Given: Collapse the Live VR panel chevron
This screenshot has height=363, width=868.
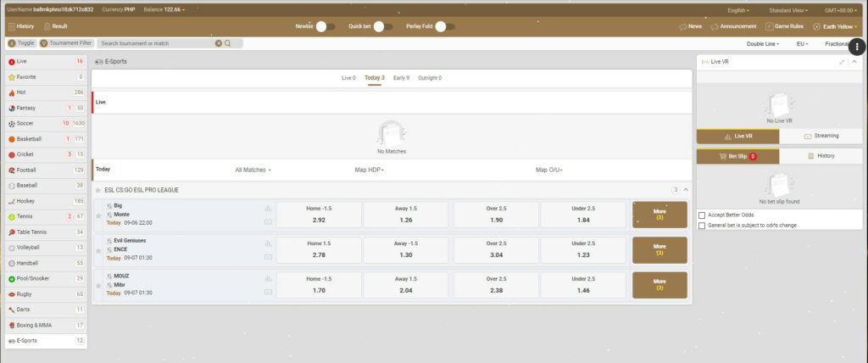Looking at the screenshot, I should click(x=854, y=62).
